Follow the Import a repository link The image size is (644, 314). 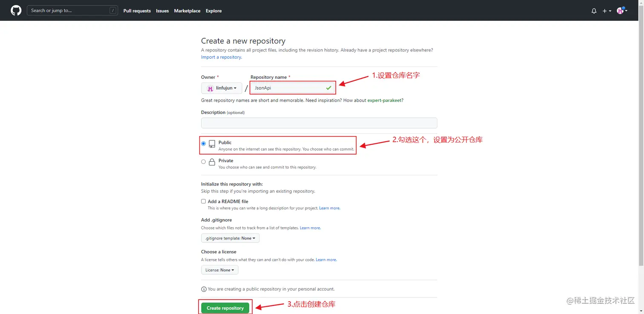point(221,57)
